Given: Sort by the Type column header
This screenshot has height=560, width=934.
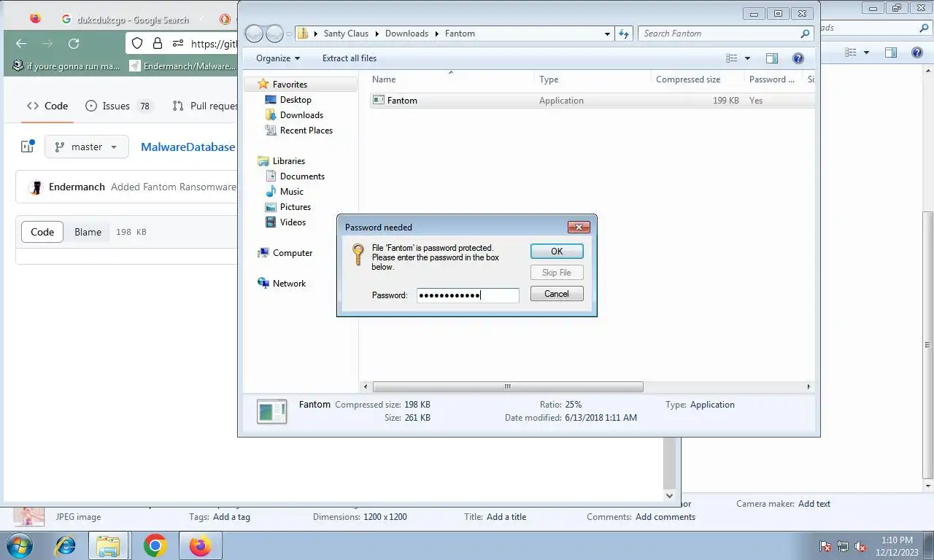Looking at the screenshot, I should [x=549, y=79].
